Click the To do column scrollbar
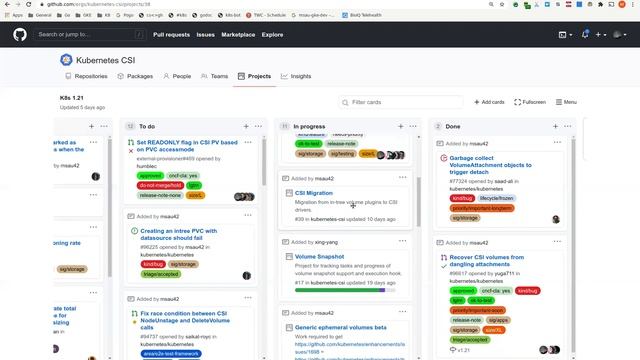The image size is (640, 360). (264, 162)
